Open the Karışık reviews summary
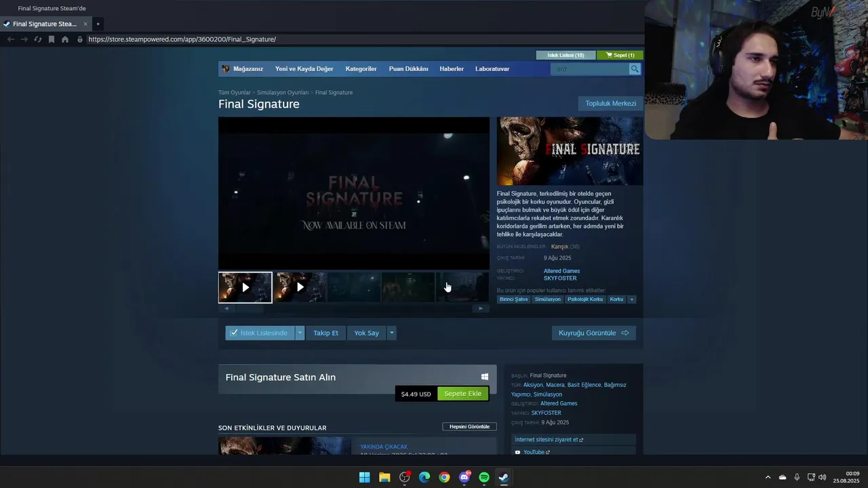The width and height of the screenshot is (868, 488). coord(559,247)
